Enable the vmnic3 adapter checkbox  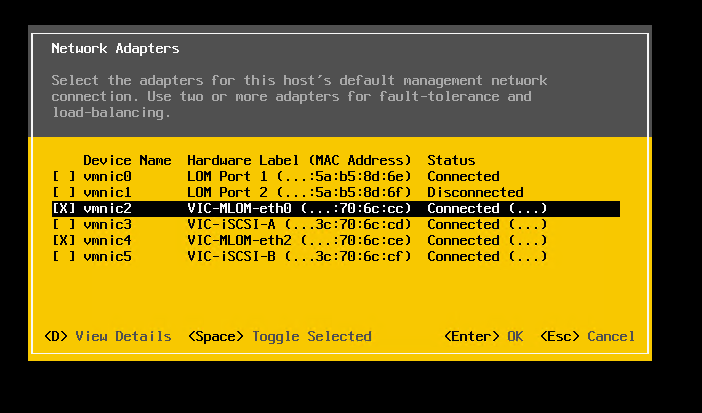[x=63, y=224]
